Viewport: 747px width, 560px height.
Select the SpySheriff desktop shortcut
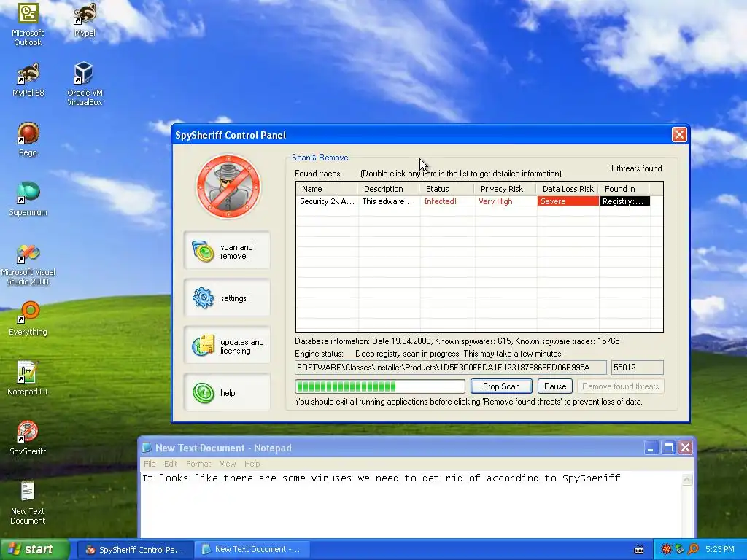[28, 438]
